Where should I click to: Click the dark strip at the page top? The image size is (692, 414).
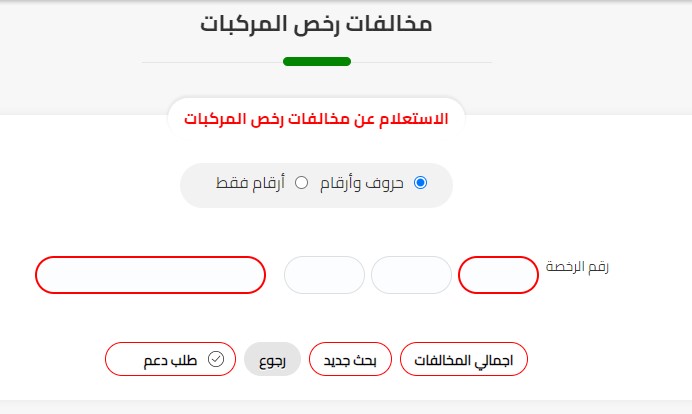click(346, 2)
